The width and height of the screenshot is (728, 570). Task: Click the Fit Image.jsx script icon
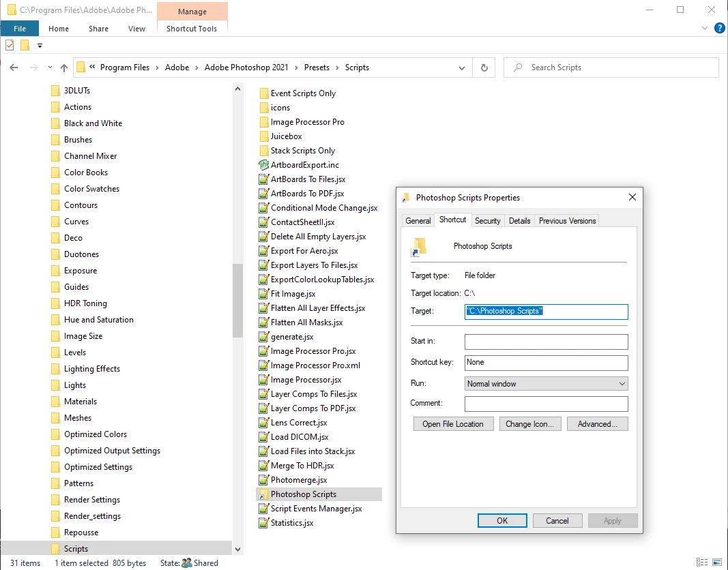[263, 294]
